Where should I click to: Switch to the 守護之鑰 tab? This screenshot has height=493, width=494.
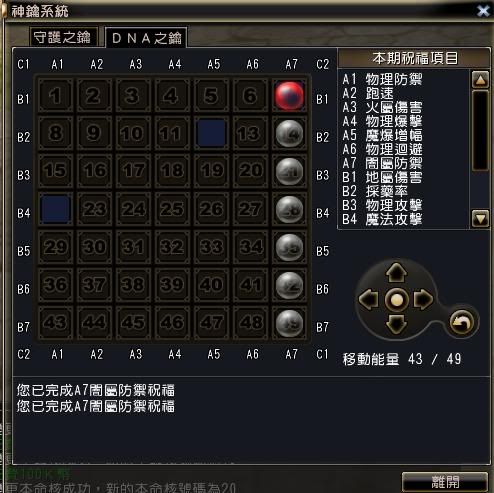tap(63, 37)
